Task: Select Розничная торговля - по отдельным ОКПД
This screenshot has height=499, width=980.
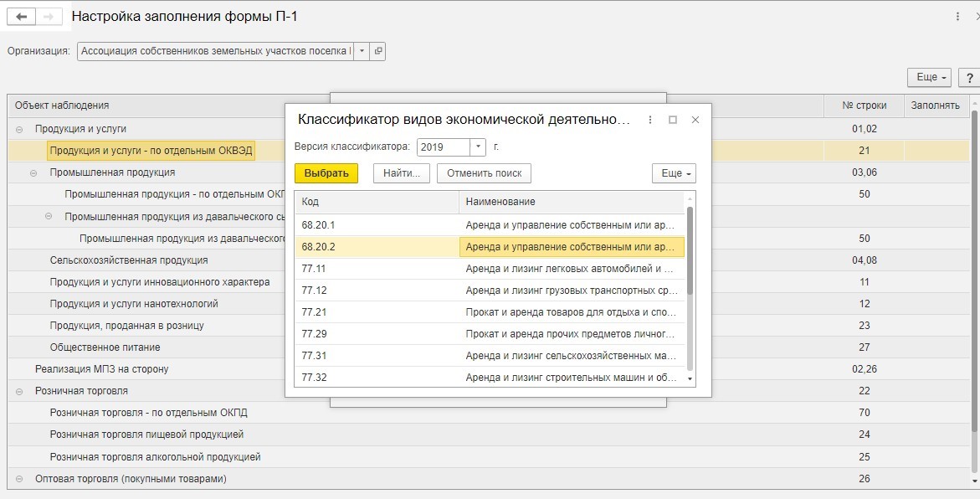Action: click(x=149, y=413)
